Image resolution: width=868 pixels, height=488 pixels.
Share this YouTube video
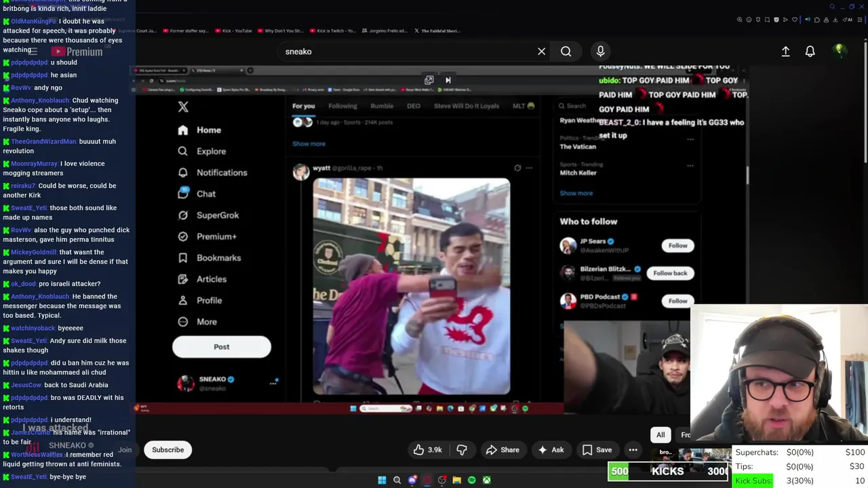[x=502, y=449]
